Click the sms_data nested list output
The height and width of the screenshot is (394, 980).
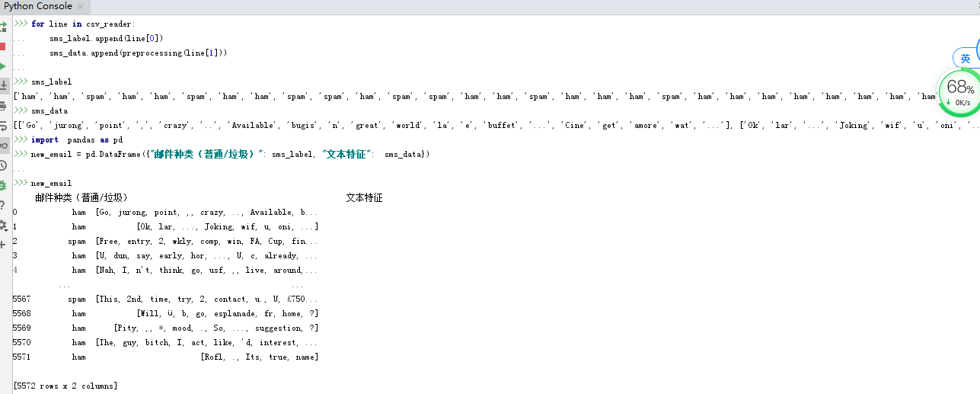[496, 125]
